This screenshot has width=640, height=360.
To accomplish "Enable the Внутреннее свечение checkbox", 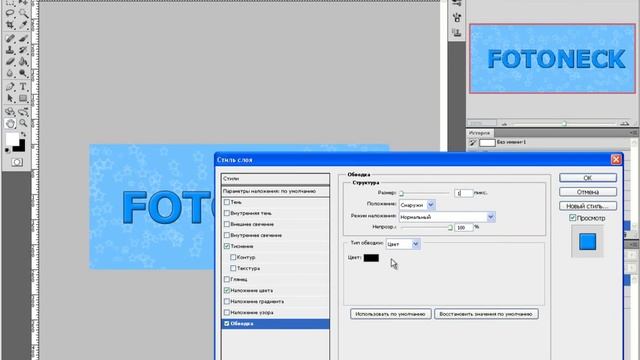I will pyautogui.click(x=227, y=235).
